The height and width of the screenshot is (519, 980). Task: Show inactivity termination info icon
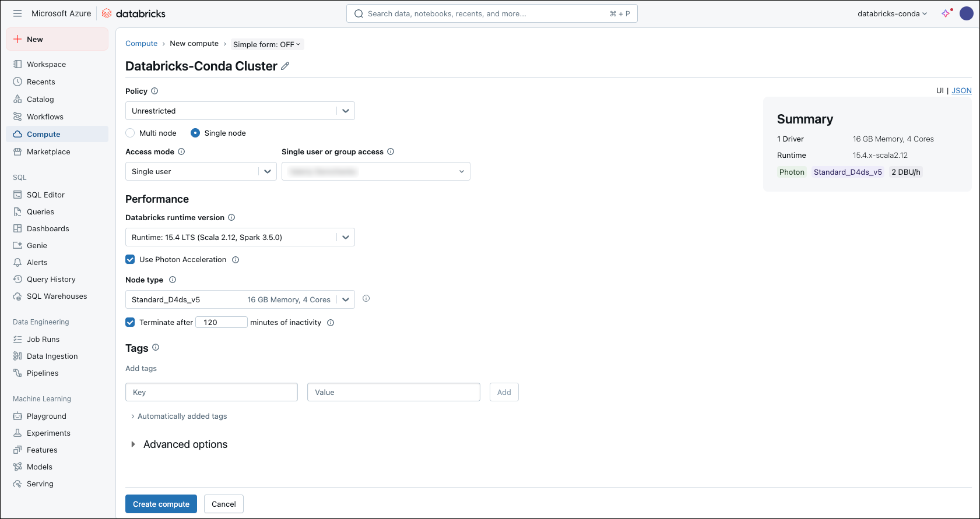pos(331,323)
